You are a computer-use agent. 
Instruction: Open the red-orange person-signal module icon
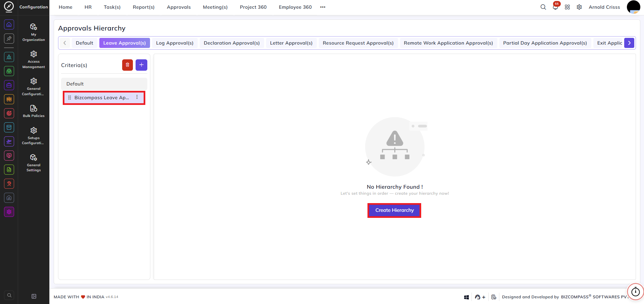pos(9,184)
